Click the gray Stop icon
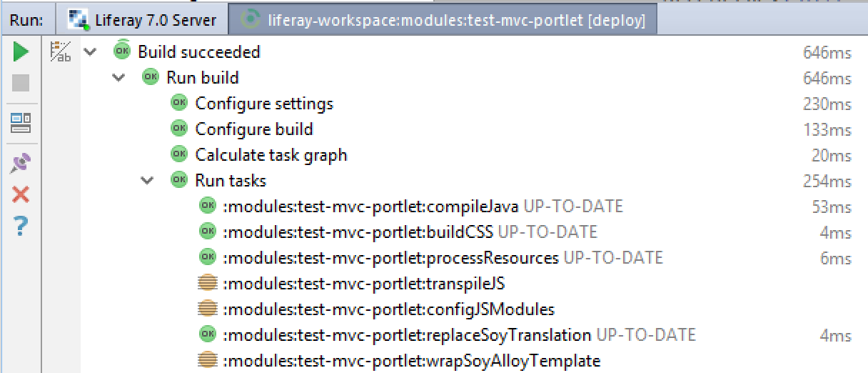The width and height of the screenshot is (868, 373). (21, 83)
